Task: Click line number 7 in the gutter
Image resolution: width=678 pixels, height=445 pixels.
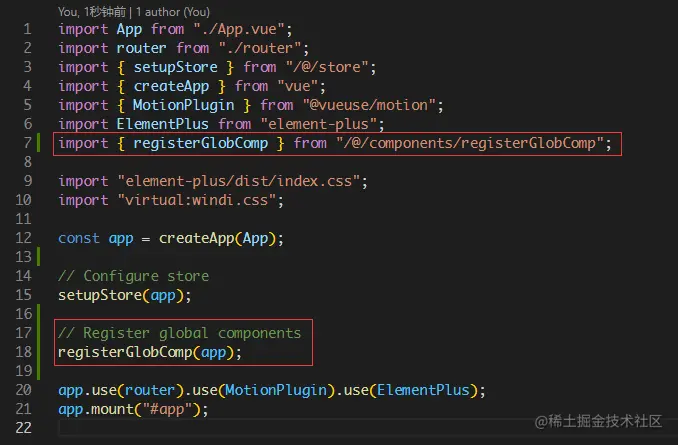Action: coord(27,143)
